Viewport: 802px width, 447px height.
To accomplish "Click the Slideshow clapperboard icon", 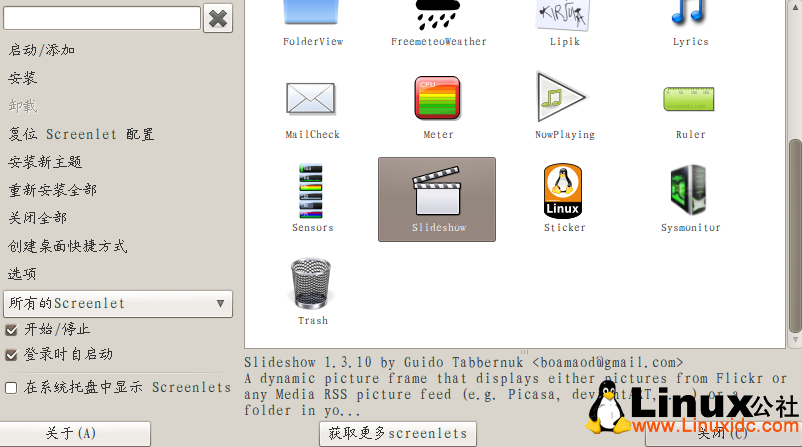I will (x=437, y=192).
